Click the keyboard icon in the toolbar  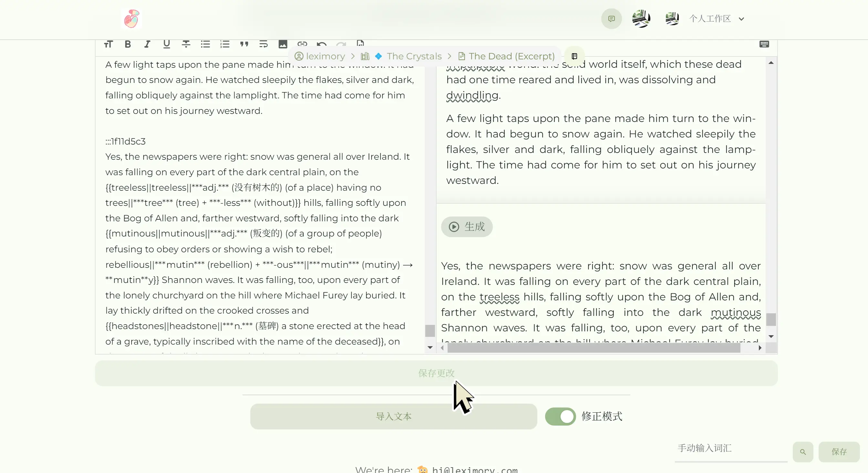coord(764,44)
